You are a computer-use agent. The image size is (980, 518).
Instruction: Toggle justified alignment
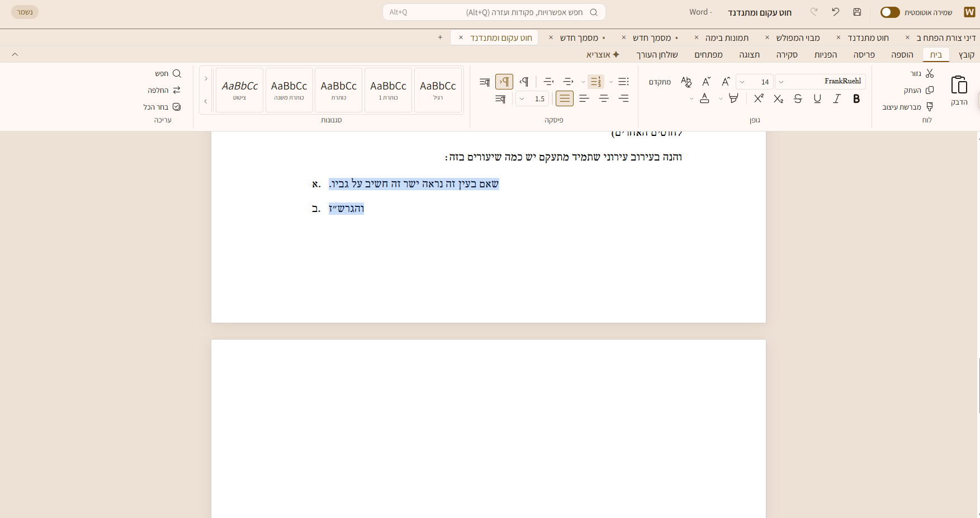[x=565, y=98]
